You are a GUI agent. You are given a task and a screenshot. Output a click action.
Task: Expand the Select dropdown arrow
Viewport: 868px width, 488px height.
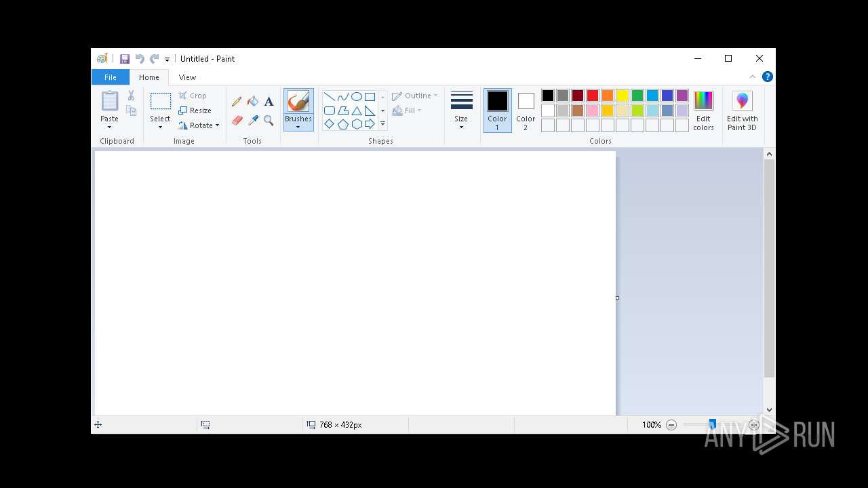point(160,127)
